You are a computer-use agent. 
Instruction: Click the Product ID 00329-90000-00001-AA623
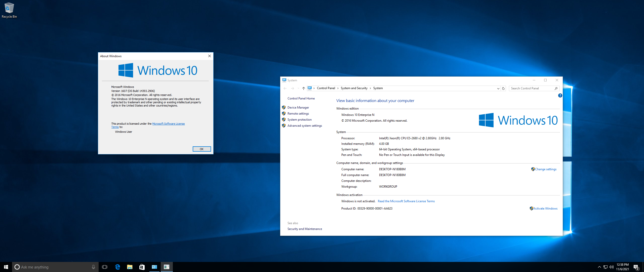click(375, 209)
